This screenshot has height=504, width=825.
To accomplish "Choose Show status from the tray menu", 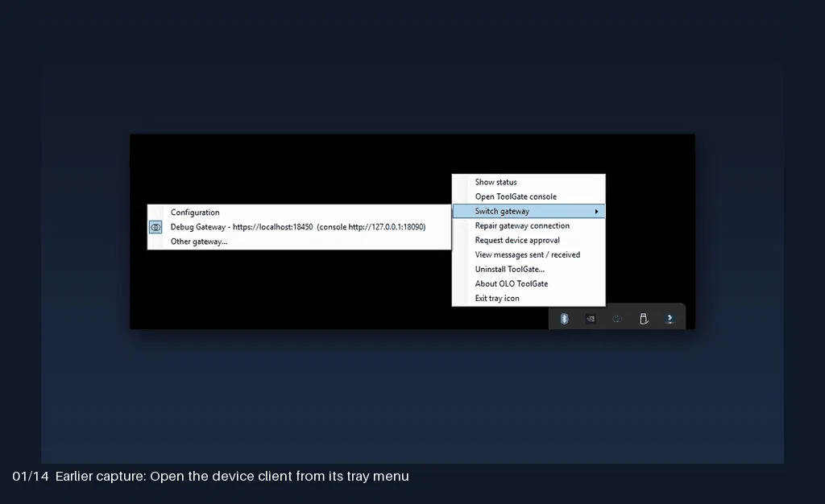I will 529,182.
